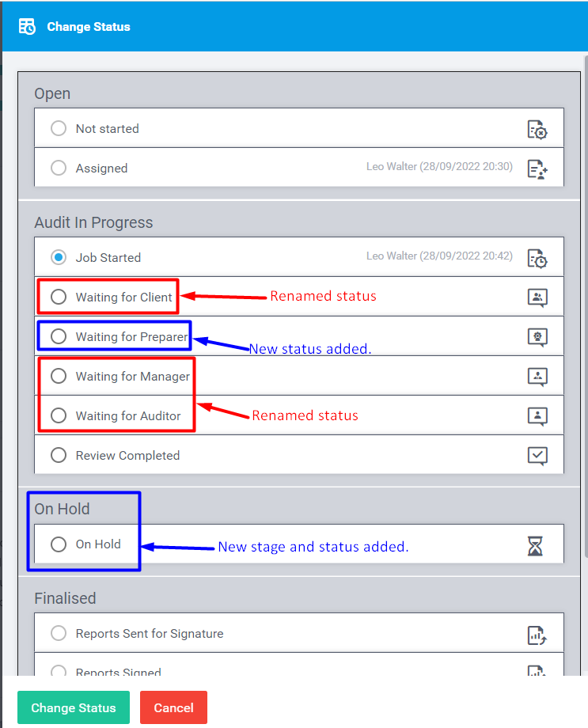The height and width of the screenshot is (728, 588).
Task: Click the dialog's vertical scrollbar
Action: tap(585, 306)
